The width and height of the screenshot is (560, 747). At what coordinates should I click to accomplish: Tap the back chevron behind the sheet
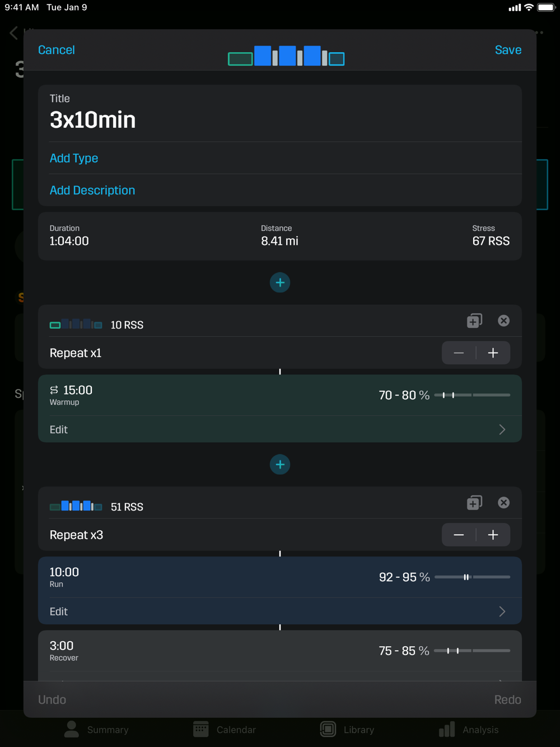[13, 33]
